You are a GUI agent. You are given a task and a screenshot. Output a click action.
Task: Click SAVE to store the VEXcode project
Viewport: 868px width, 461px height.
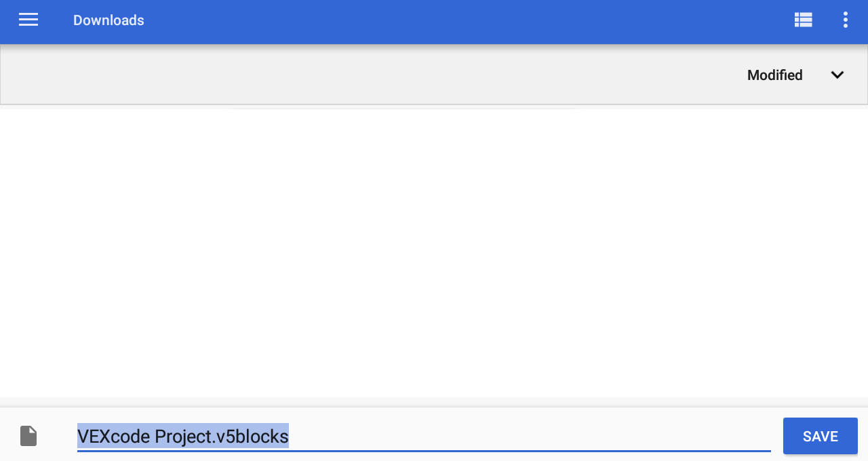(820, 436)
